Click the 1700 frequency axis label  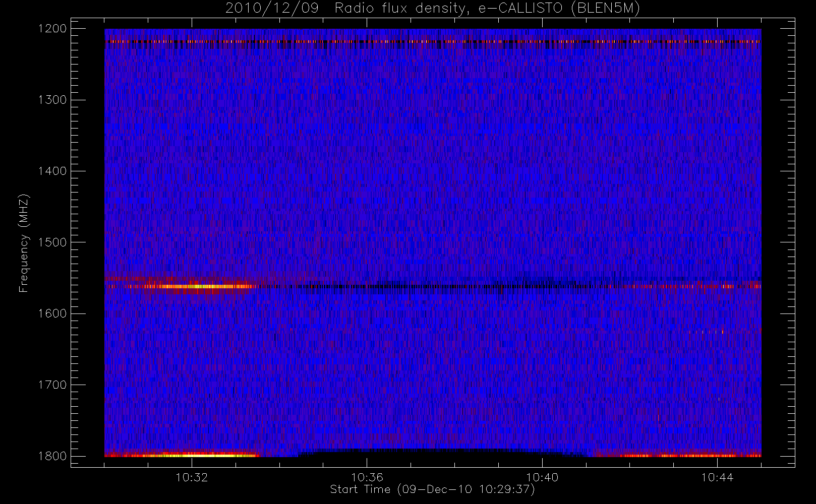click(x=52, y=385)
